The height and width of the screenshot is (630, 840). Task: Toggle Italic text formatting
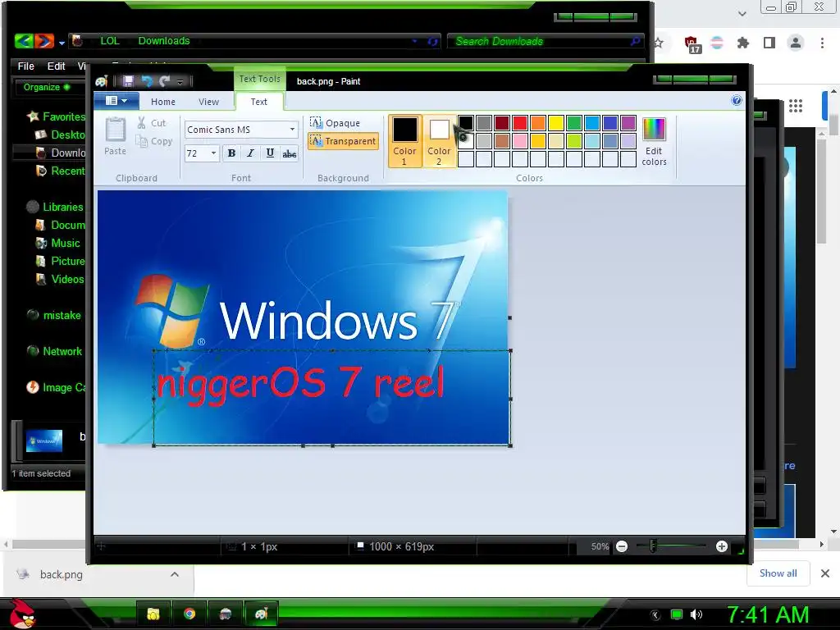coord(251,153)
